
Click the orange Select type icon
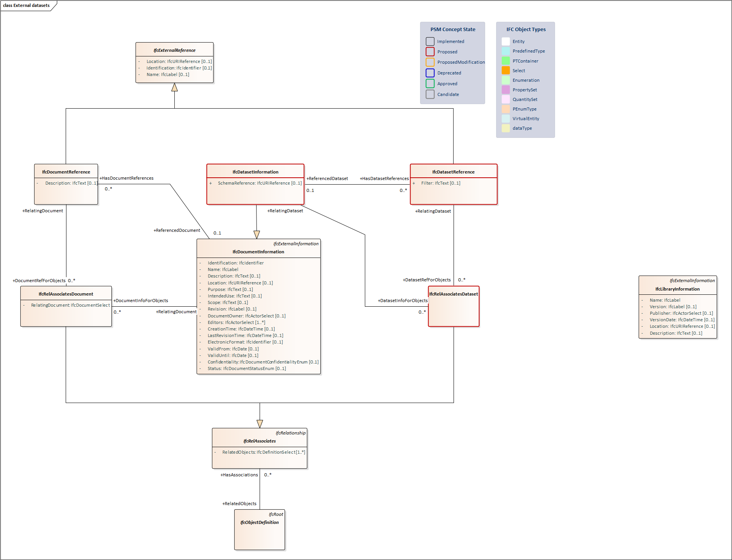tap(506, 70)
